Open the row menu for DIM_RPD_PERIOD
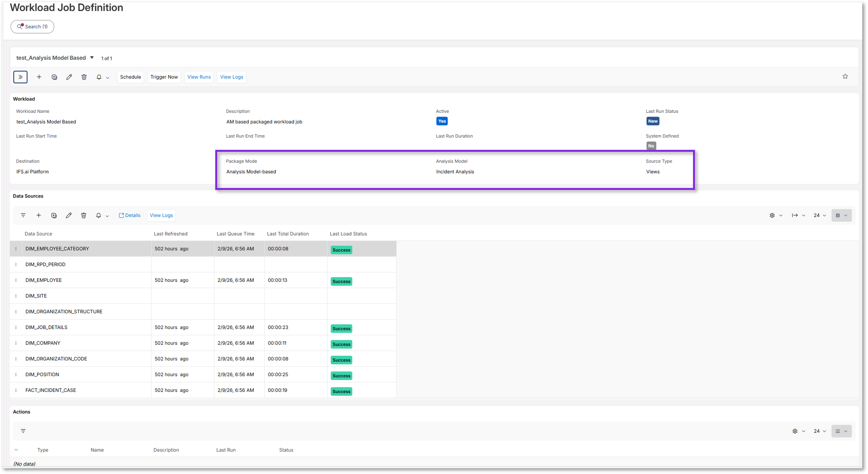Screen dimensions: 868x474 pos(16,264)
